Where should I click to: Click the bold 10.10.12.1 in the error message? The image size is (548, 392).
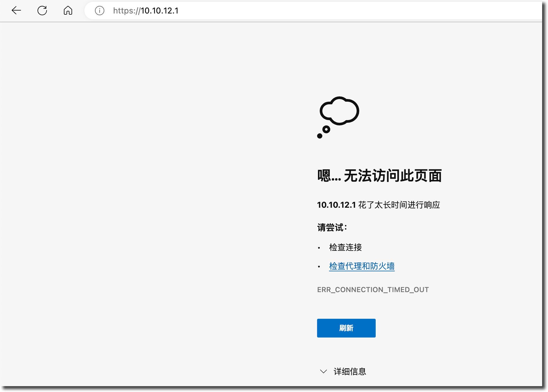pyautogui.click(x=336, y=205)
